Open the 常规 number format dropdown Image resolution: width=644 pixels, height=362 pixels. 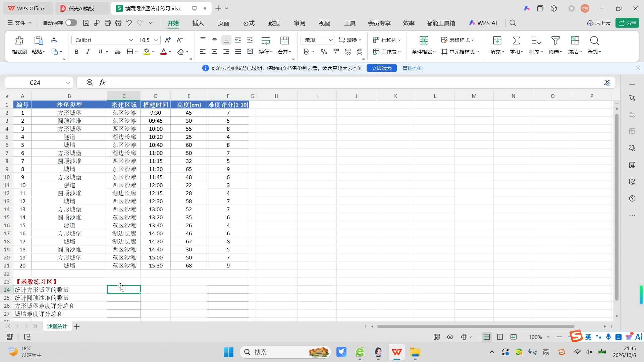[x=317, y=40]
